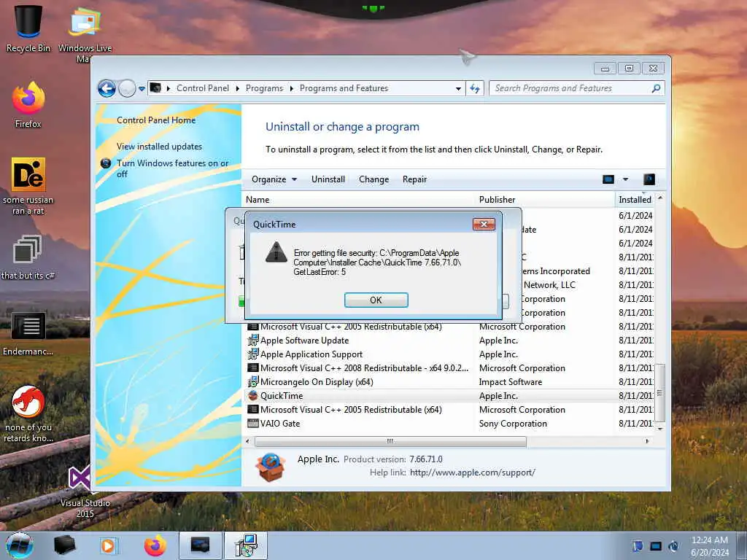Sort by the Publisher column header
Screen dimensions: 747x560
pyautogui.click(x=545, y=200)
